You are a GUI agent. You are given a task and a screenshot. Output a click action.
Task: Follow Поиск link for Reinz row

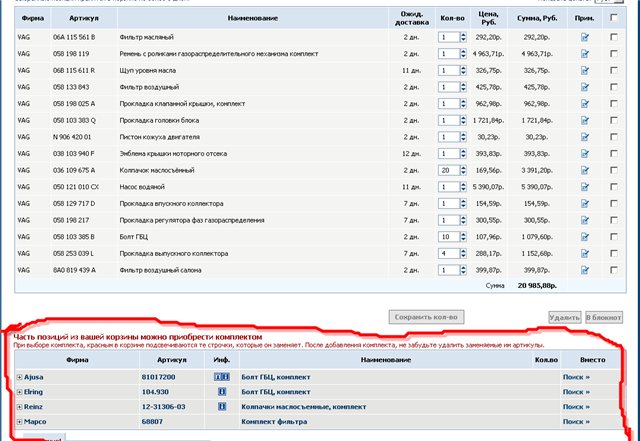click(576, 407)
